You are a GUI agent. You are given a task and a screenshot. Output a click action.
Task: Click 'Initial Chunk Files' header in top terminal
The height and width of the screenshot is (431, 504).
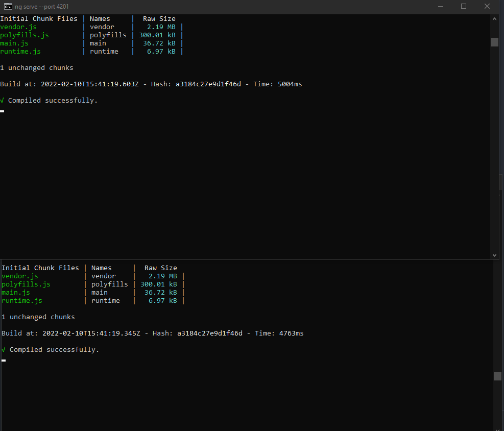tap(39, 19)
